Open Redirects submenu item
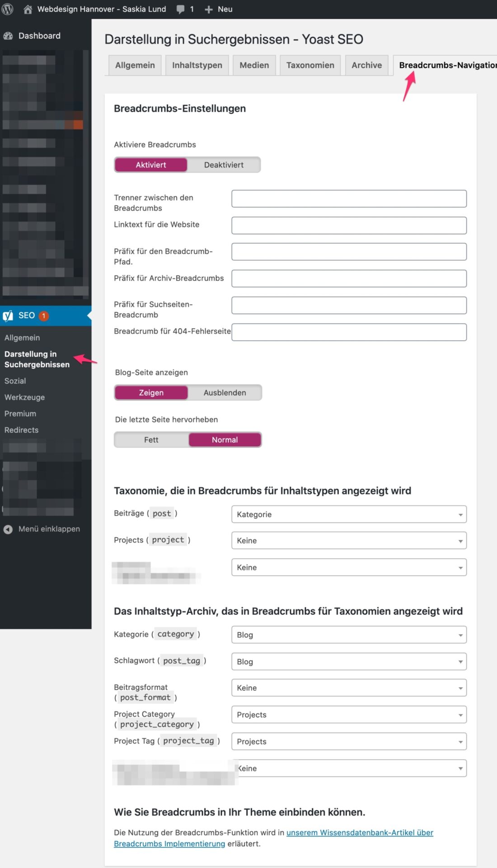The width and height of the screenshot is (497, 868). coord(21,430)
